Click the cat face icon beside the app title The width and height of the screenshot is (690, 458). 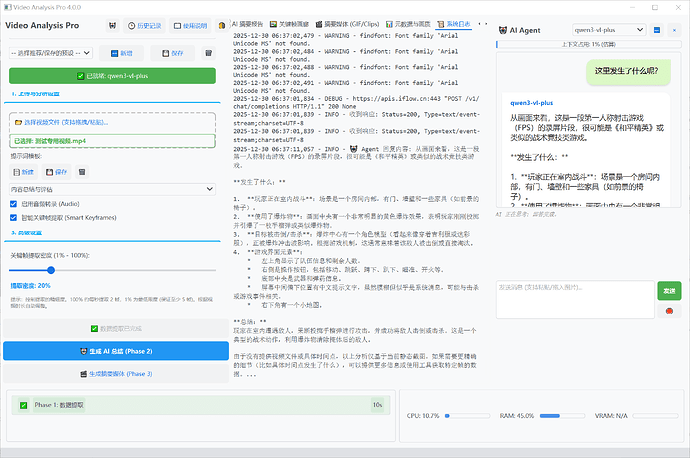(x=113, y=26)
